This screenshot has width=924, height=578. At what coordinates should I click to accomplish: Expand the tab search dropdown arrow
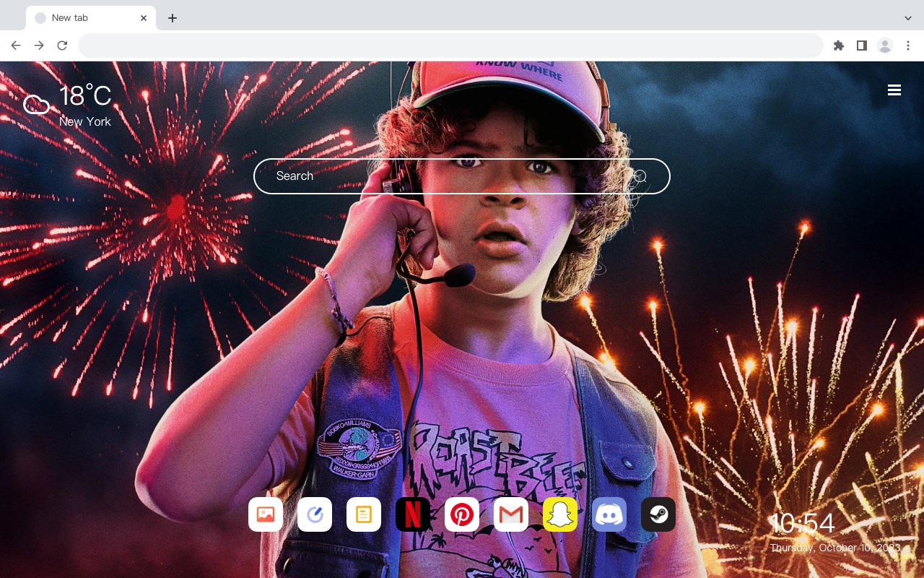point(908,18)
